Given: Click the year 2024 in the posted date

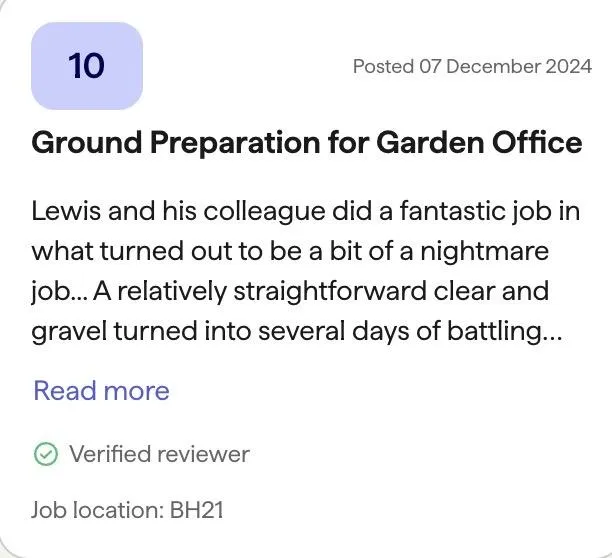Looking at the screenshot, I should (564, 66).
